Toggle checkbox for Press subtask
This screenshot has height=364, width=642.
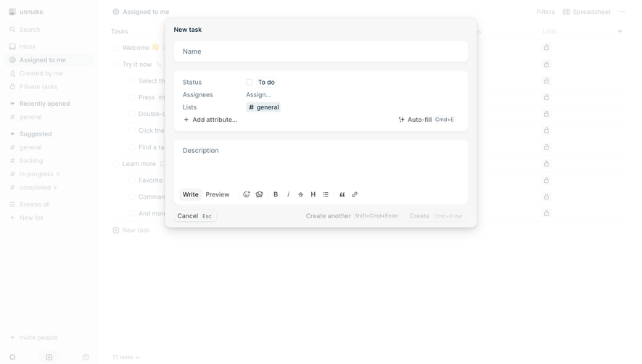[132, 97]
